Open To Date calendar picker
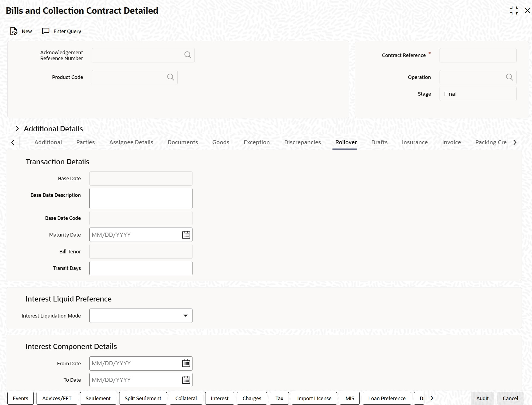The height and width of the screenshot is (405, 532). [186, 380]
